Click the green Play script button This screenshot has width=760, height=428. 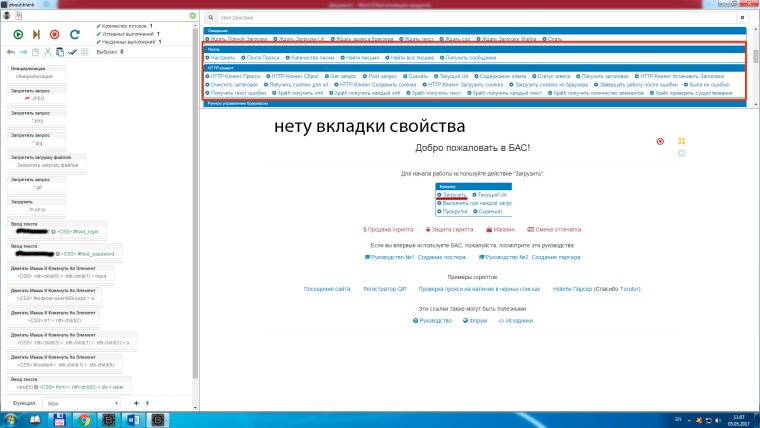coord(17,34)
